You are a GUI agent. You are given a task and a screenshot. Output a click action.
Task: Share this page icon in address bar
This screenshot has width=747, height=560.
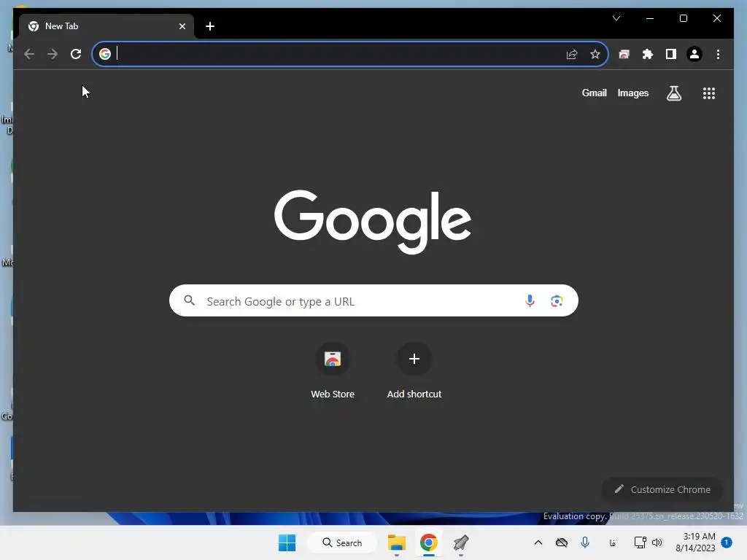pos(572,54)
